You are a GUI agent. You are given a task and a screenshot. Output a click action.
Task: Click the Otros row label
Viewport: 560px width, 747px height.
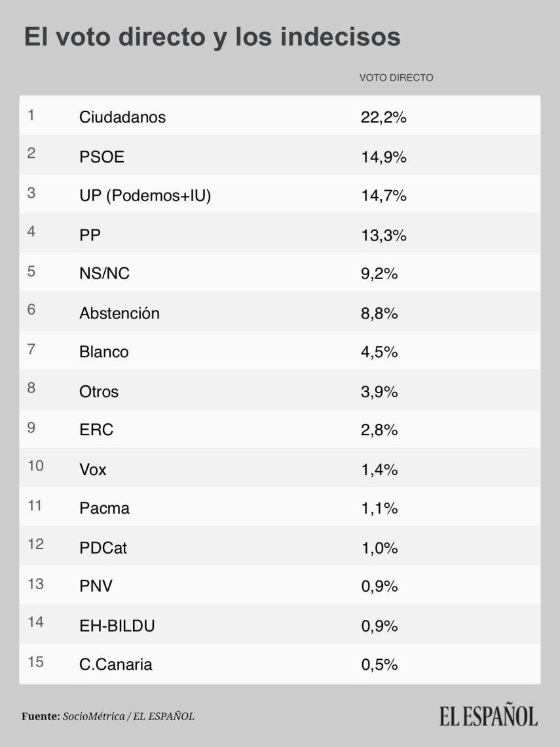click(99, 391)
